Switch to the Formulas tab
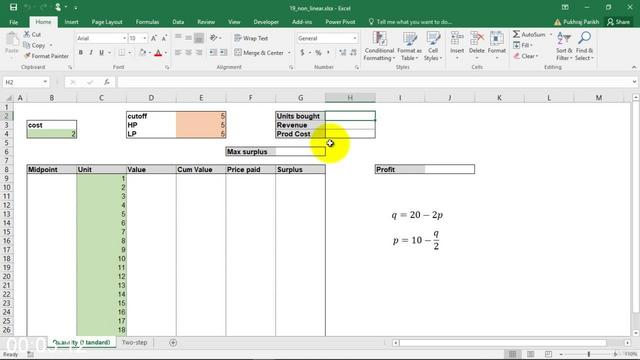The height and width of the screenshot is (360, 640). click(147, 22)
